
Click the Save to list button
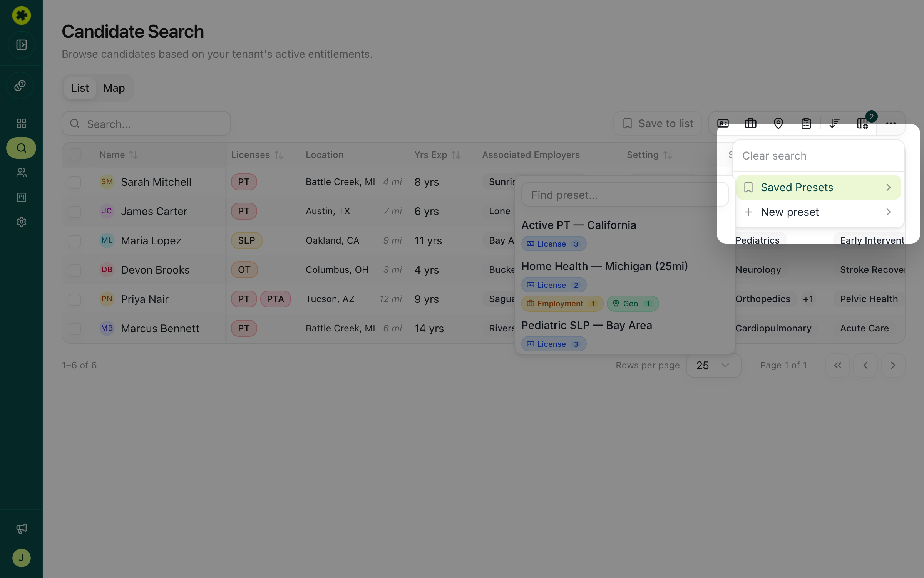click(x=658, y=123)
